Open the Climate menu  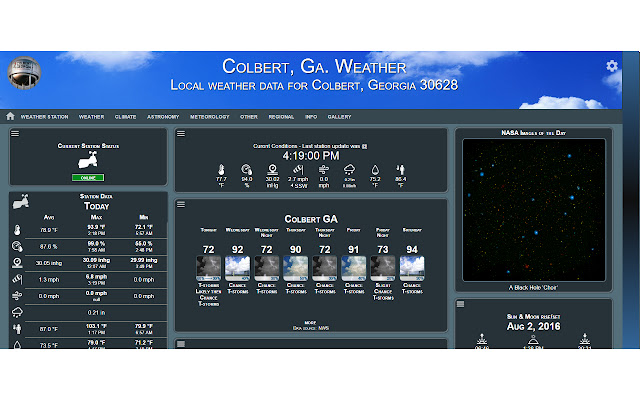(125, 117)
